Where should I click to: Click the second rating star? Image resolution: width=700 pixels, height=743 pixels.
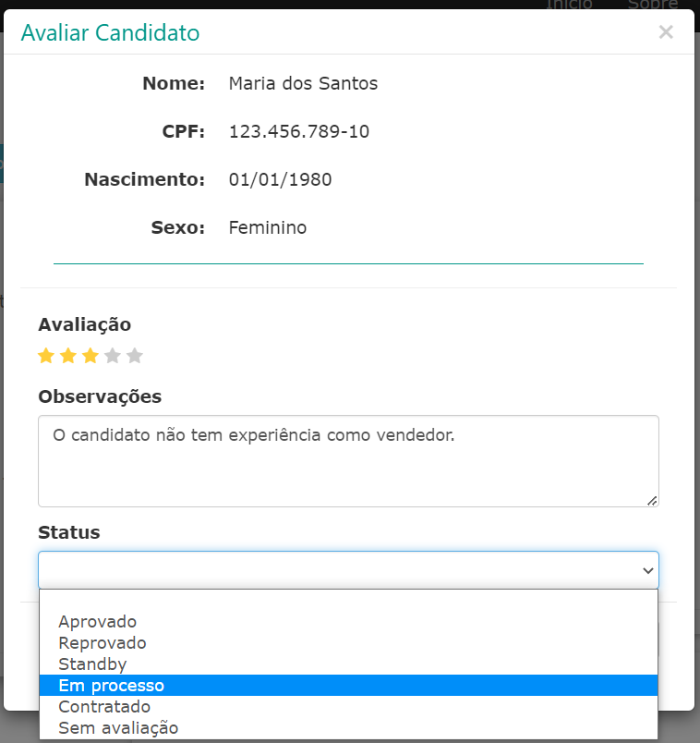(67, 355)
